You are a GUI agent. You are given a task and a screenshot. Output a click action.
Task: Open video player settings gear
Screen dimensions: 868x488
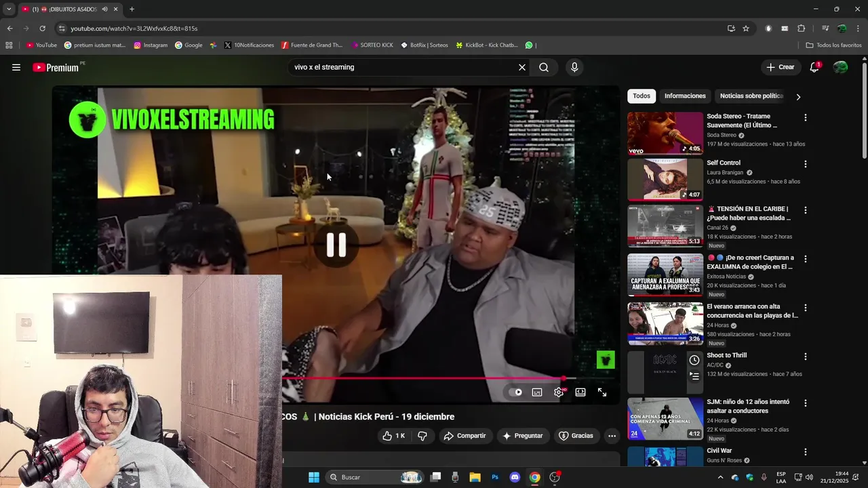(x=559, y=392)
